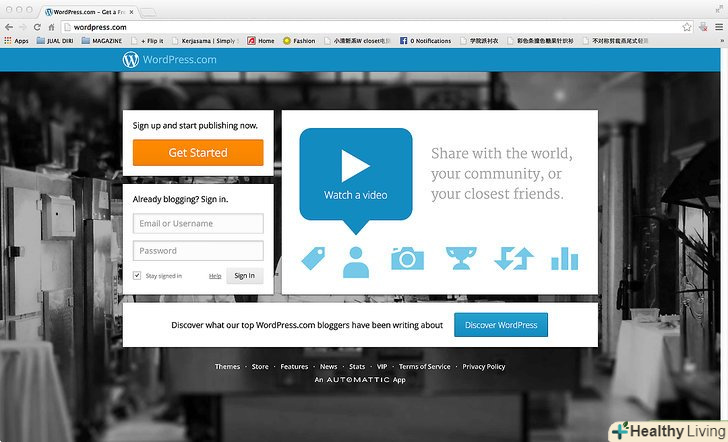Open the Apps bookmarks shortcut
This screenshot has width=728, height=442.
pos(16,41)
